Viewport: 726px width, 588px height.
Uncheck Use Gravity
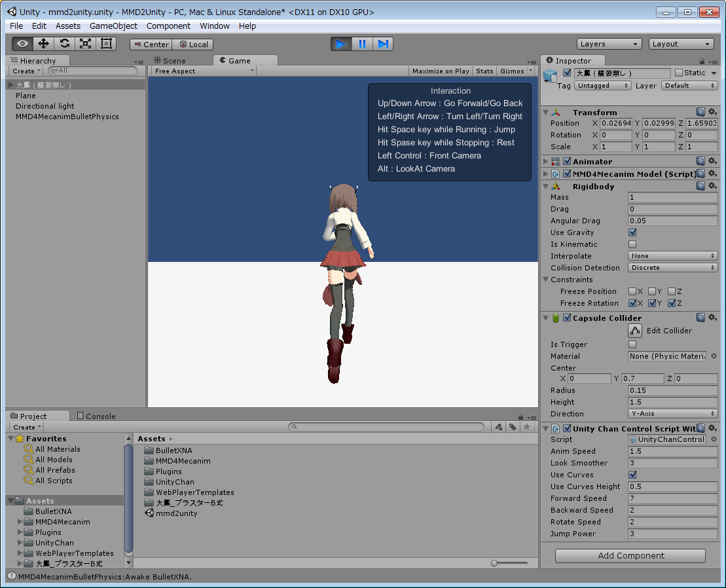tap(632, 232)
